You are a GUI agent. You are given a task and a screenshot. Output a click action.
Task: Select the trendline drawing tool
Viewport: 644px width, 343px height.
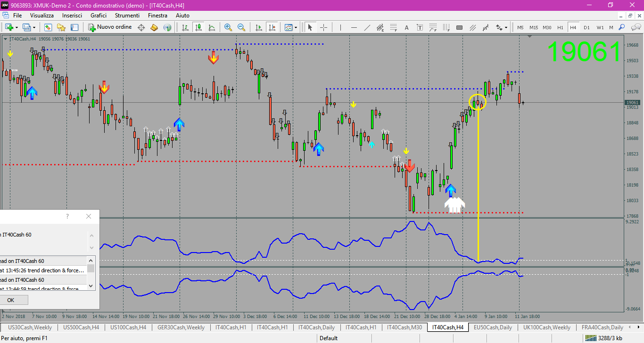(367, 27)
